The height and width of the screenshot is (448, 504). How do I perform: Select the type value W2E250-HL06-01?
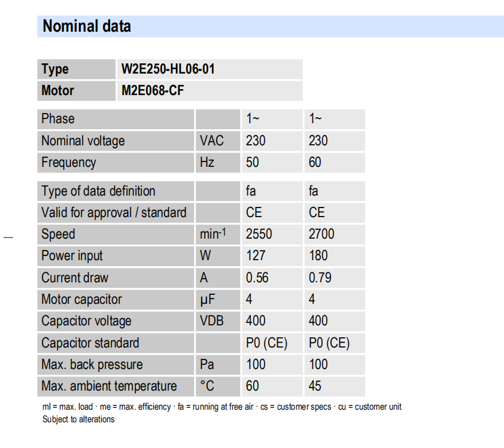[168, 69]
